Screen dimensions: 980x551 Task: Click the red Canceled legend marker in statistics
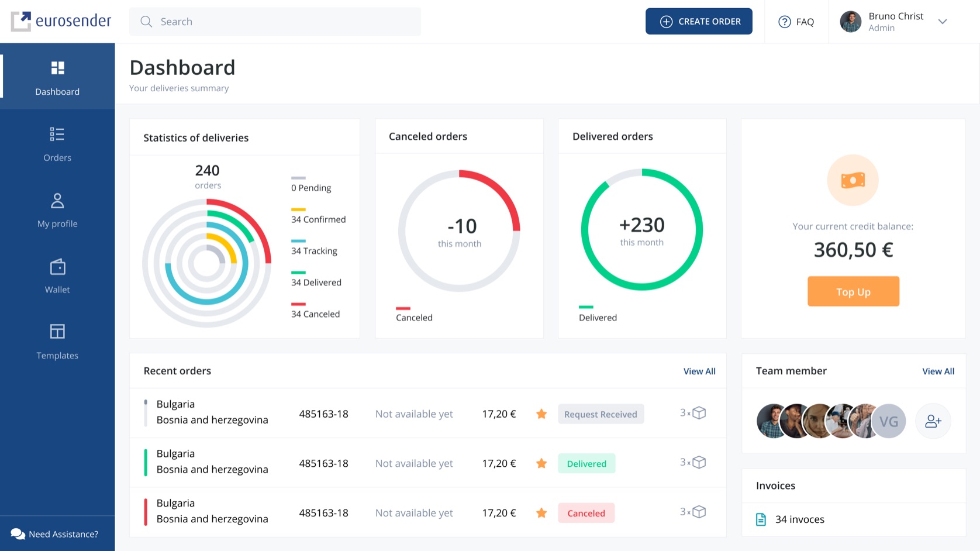coord(298,304)
